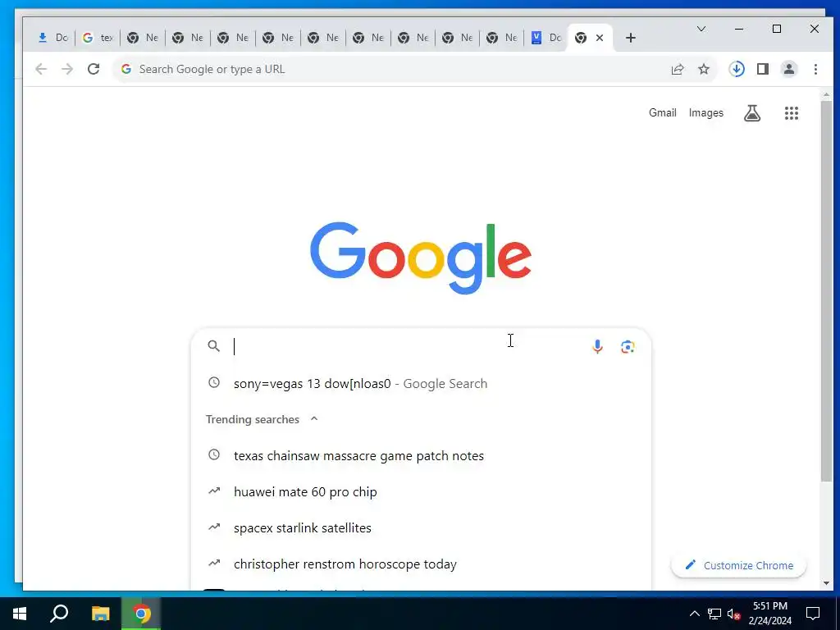
Task: Share this page via share icon
Action: click(x=678, y=69)
